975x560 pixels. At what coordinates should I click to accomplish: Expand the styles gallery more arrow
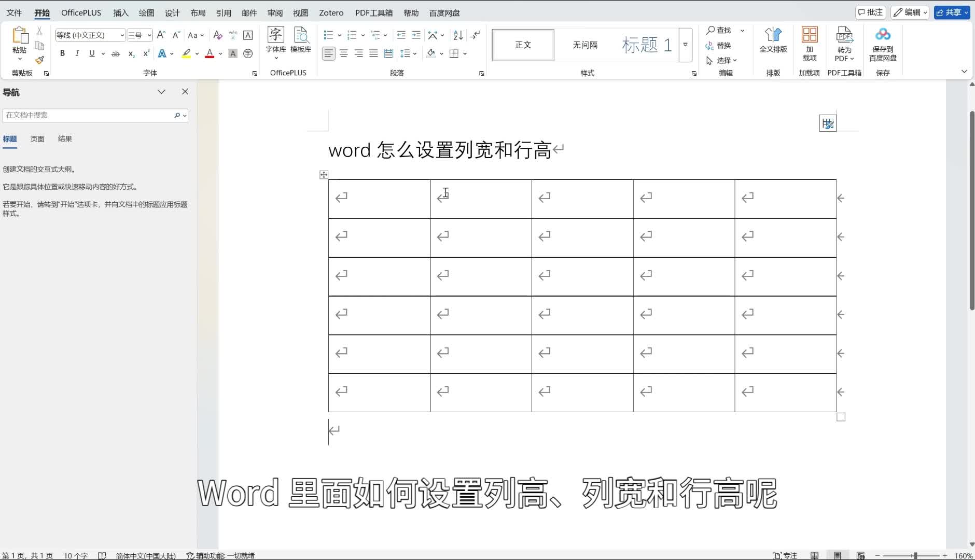tap(685, 45)
